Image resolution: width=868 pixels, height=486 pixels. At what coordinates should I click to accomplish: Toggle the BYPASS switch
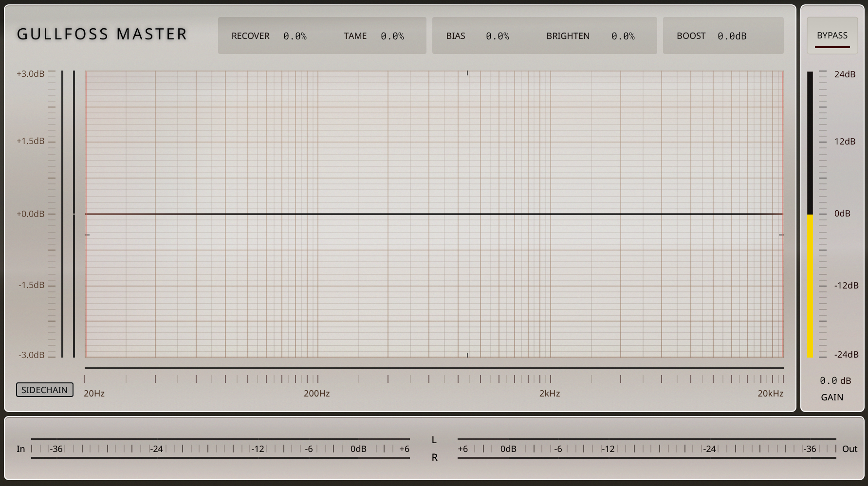pos(832,36)
